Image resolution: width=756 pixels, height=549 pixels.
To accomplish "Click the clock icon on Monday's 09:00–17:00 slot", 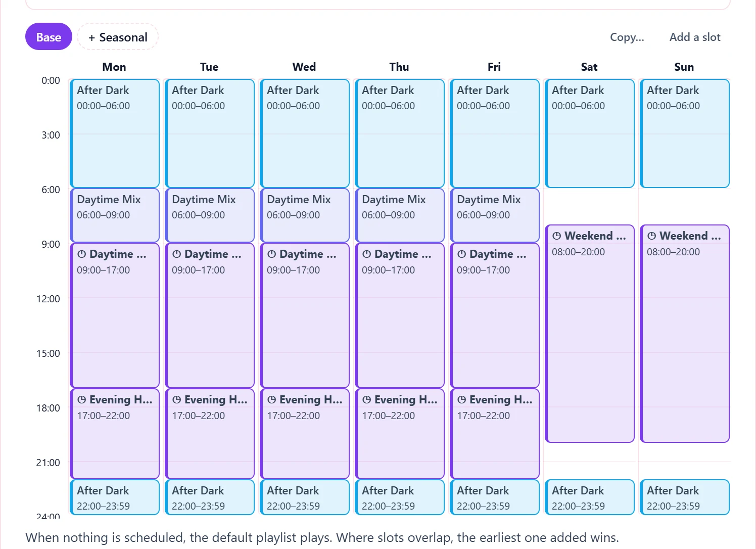I will point(81,254).
